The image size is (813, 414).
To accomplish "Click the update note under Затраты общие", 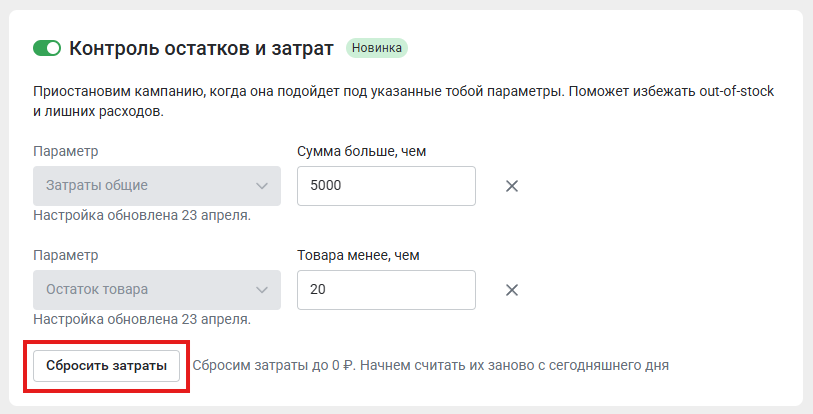I will pos(142,215).
